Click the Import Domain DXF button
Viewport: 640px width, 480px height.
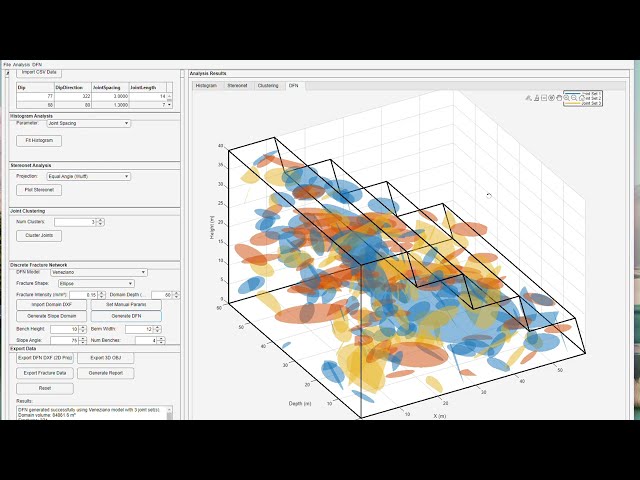51,304
